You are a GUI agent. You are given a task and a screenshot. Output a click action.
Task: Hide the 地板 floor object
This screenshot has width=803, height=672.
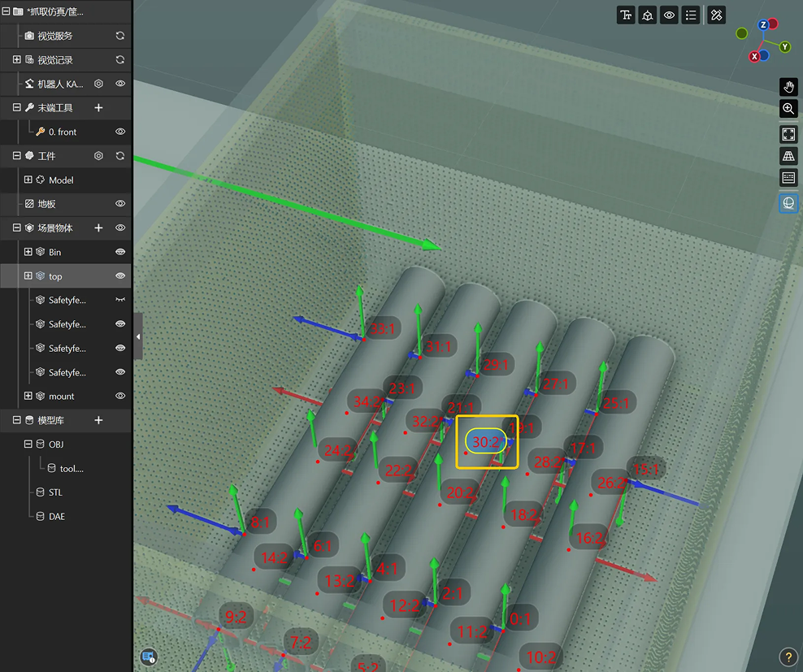(x=120, y=204)
